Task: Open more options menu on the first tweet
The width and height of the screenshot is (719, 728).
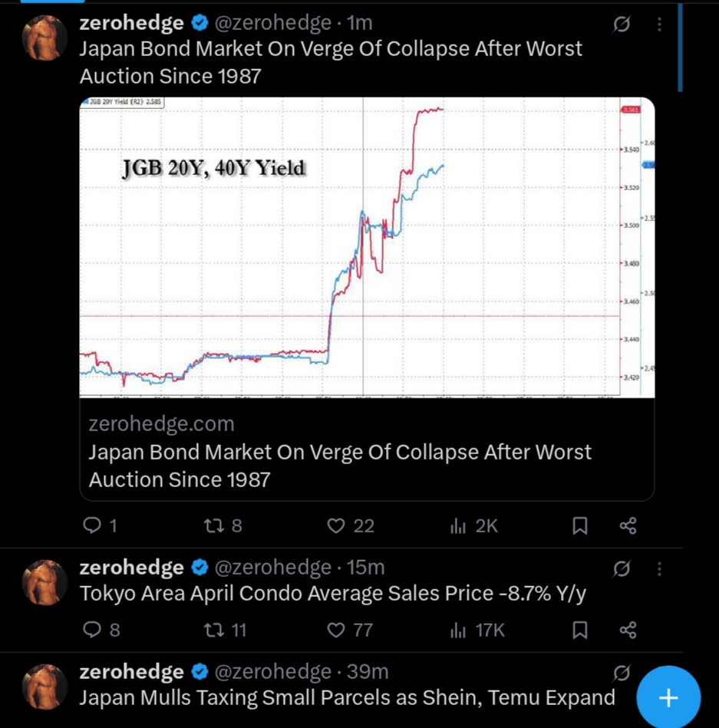Action: tap(659, 25)
